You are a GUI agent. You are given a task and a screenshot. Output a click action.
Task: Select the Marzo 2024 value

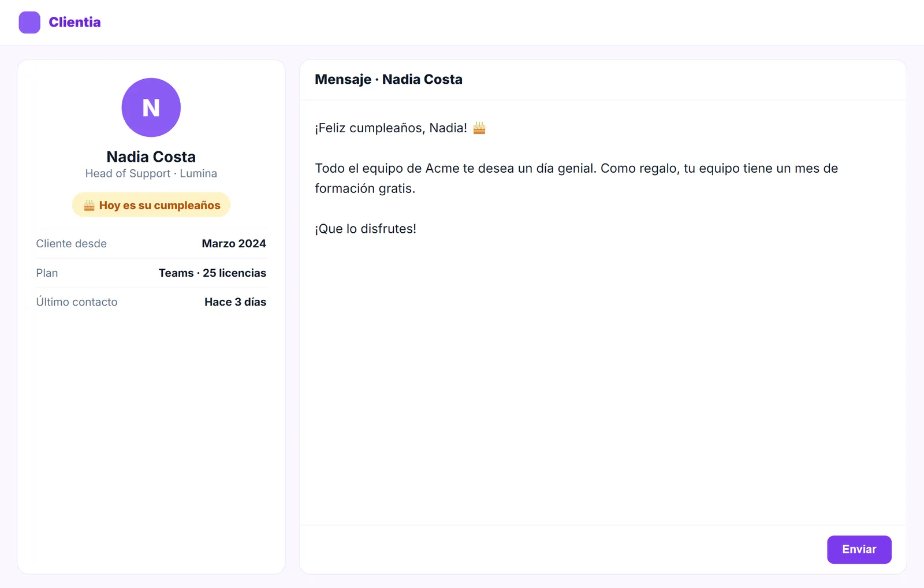234,244
